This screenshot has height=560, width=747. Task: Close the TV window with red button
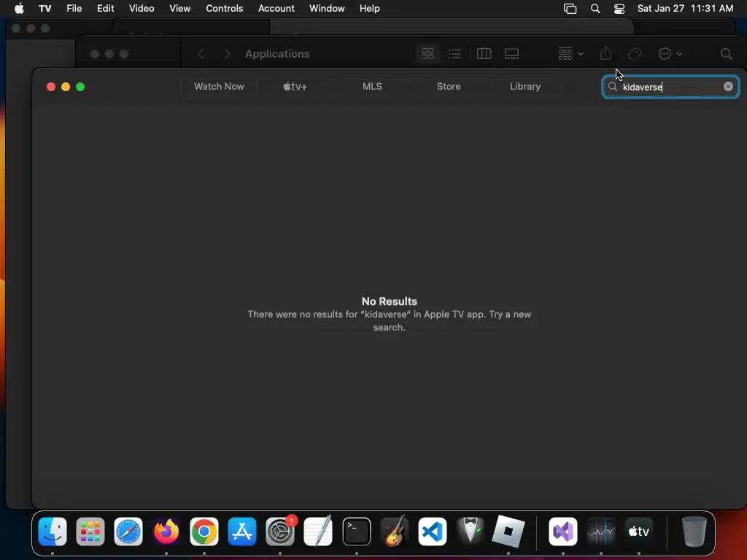tap(51, 87)
